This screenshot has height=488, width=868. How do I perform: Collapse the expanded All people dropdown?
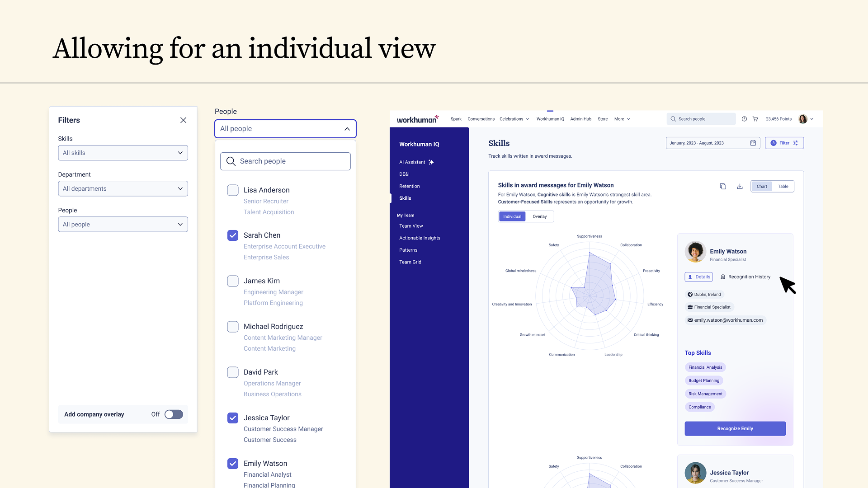(285, 129)
